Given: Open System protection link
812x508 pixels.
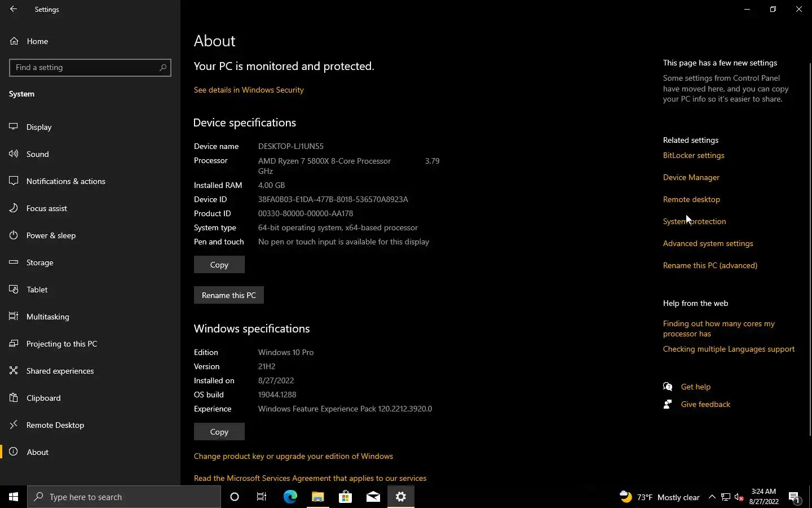Looking at the screenshot, I should (x=695, y=221).
